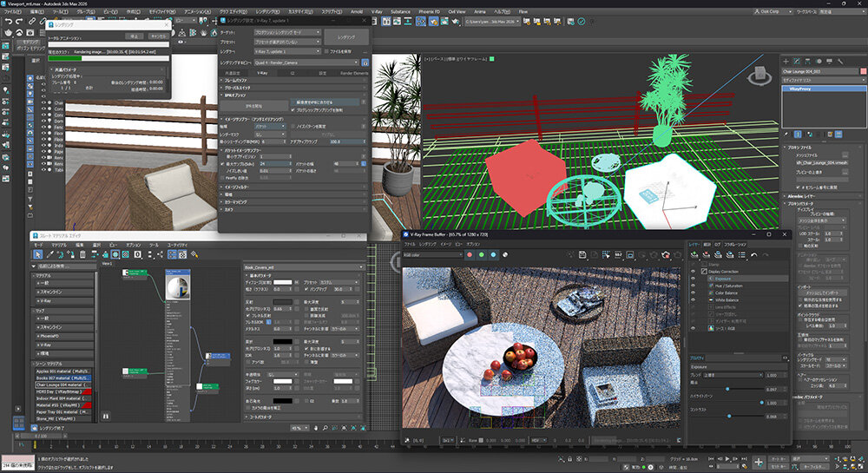Toggle Hue / Saturation layer visibility
Image resolution: width=868 pixels, height=473 pixels.
click(693, 285)
